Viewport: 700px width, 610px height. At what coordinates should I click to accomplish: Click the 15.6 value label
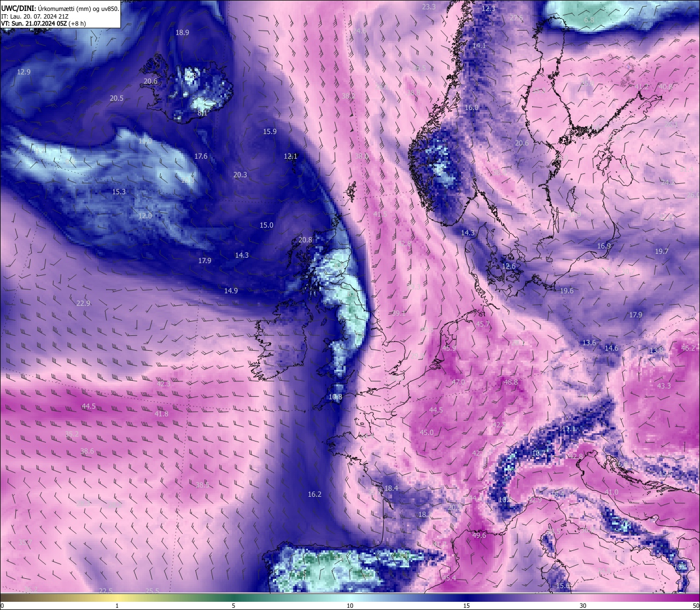(563, 585)
